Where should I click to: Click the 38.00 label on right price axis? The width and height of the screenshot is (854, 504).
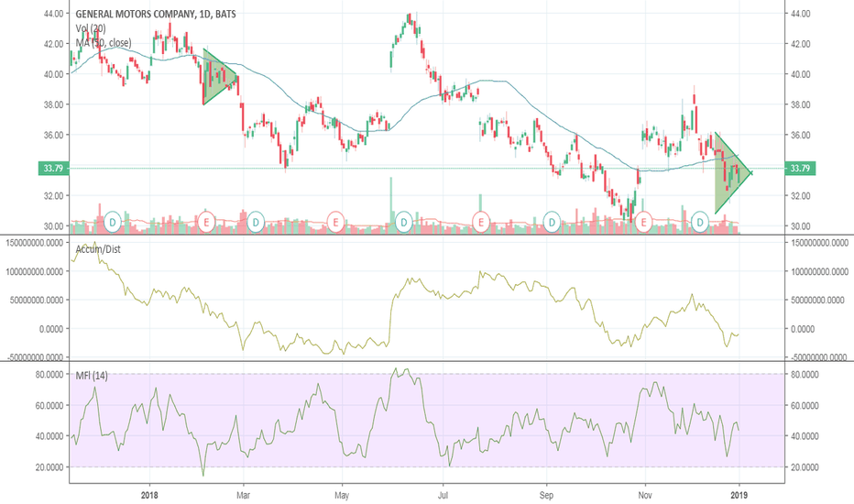point(800,104)
